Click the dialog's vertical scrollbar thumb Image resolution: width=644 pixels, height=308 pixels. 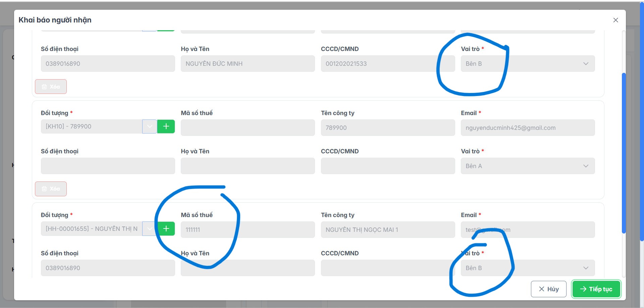[x=624, y=153]
